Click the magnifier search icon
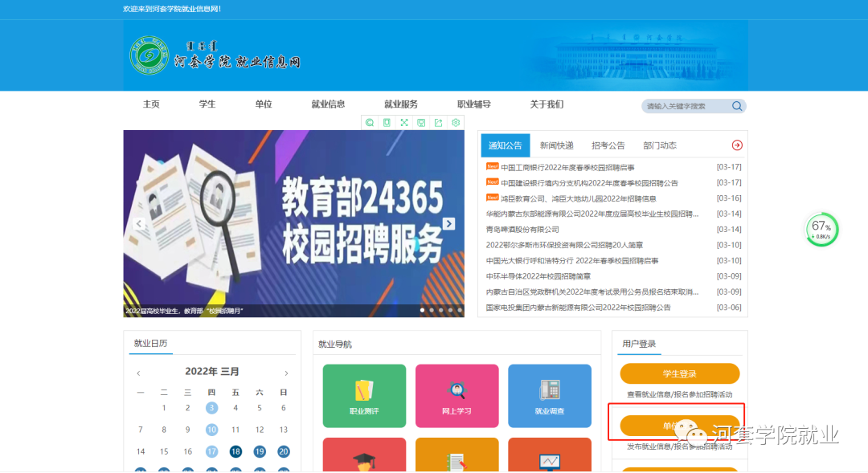The image size is (868, 473). (x=737, y=106)
